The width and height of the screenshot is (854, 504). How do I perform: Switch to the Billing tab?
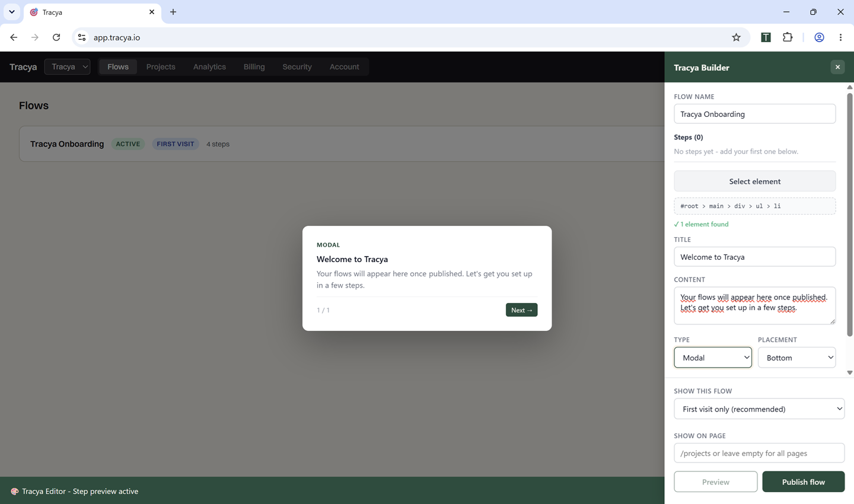[x=254, y=66]
